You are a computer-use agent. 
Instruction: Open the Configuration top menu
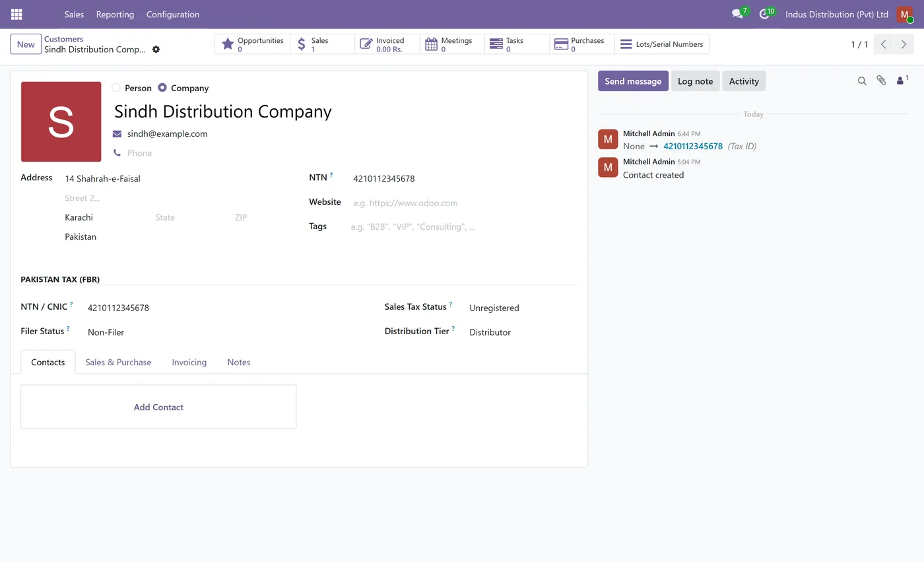(173, 14)
